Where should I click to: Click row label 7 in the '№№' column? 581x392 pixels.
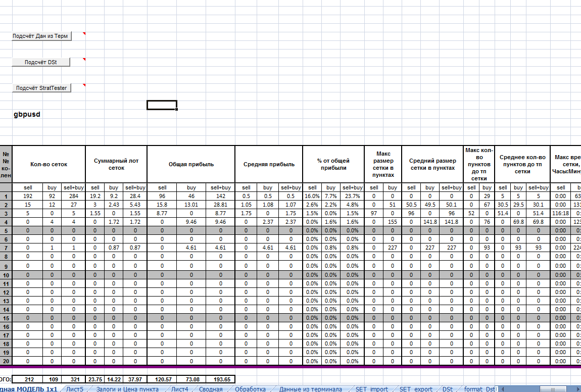click(x=6, y=248)
